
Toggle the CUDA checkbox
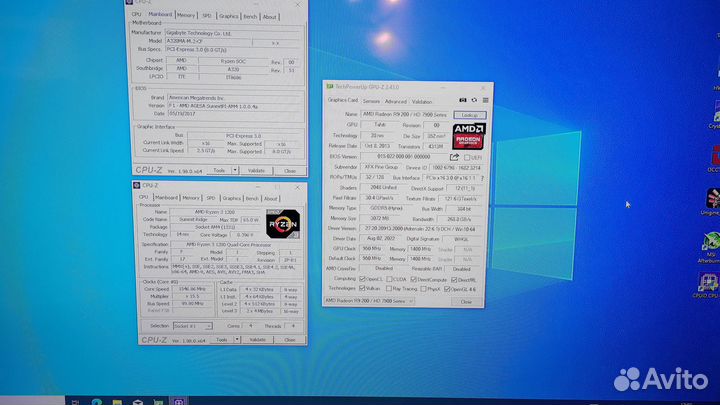tap(389, 279)
